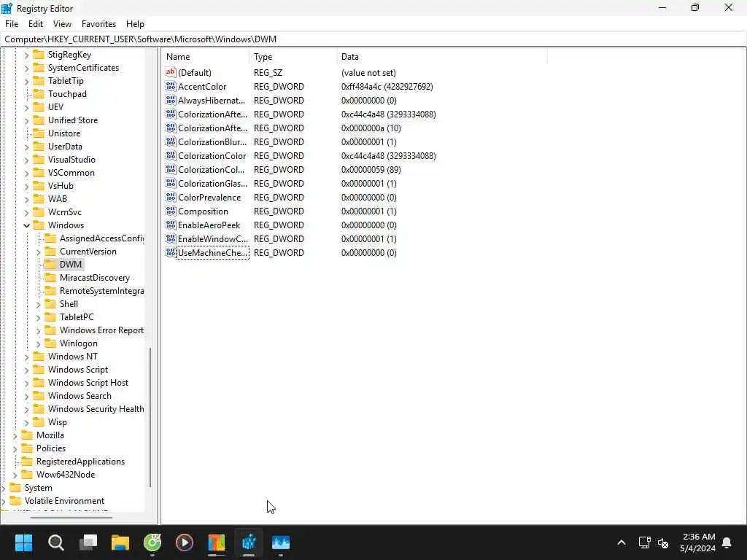The image size is (747, 560).
Task: Sort values by Type column header
Action: (x=293, y=57)
